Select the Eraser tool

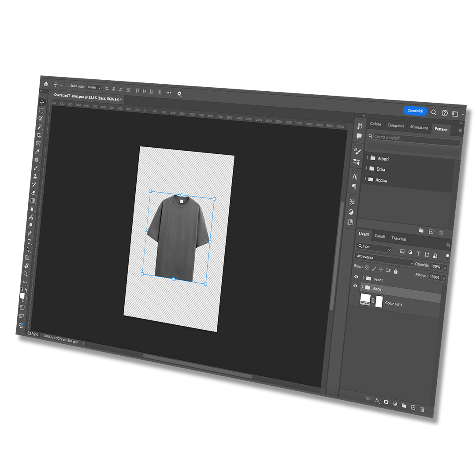point(33,193)
